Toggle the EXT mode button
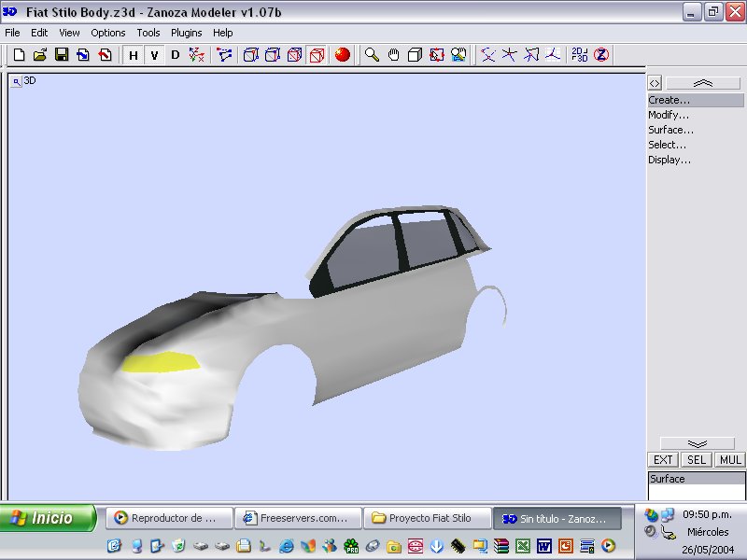Image resolution: width=747 pixels, height=560 pixels. pos(663,460)
